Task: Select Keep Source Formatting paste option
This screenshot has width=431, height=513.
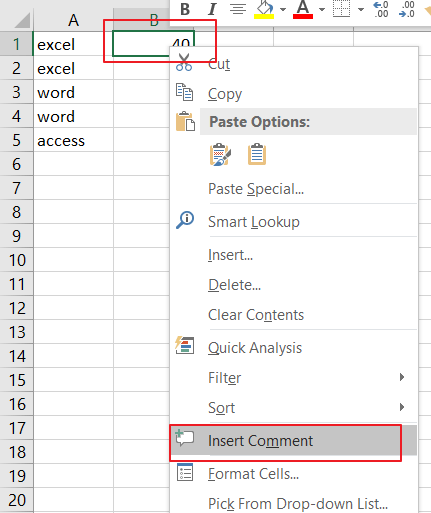Action: tap(220, 155)
